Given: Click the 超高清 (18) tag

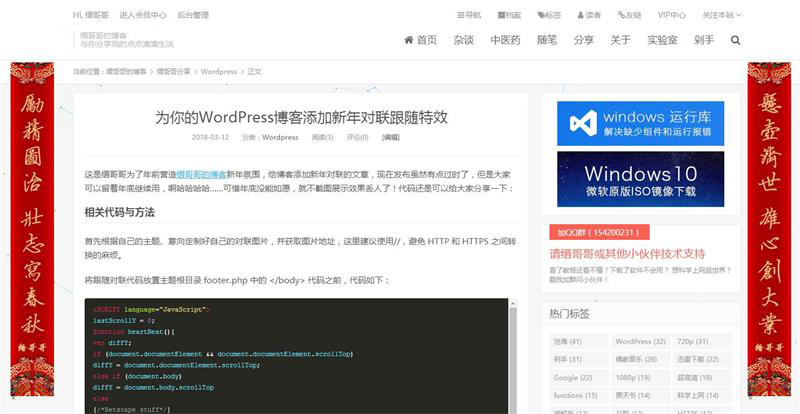Looking at the screenshot, I should tap(702, 378).
